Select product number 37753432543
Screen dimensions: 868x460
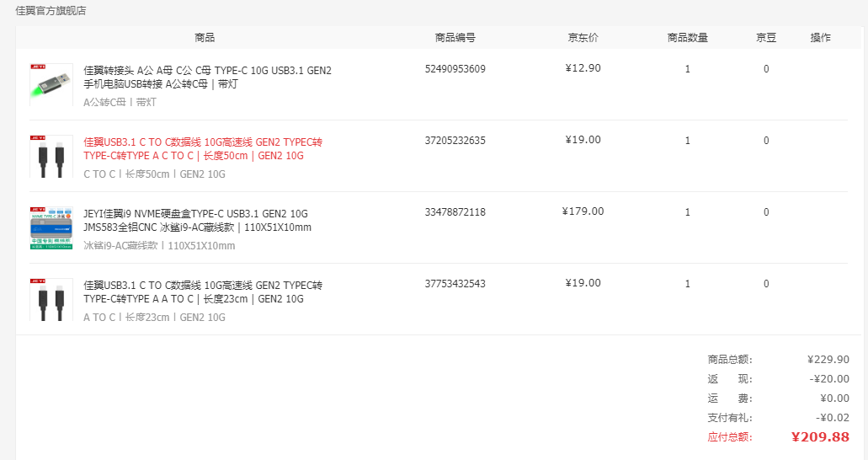455,283
